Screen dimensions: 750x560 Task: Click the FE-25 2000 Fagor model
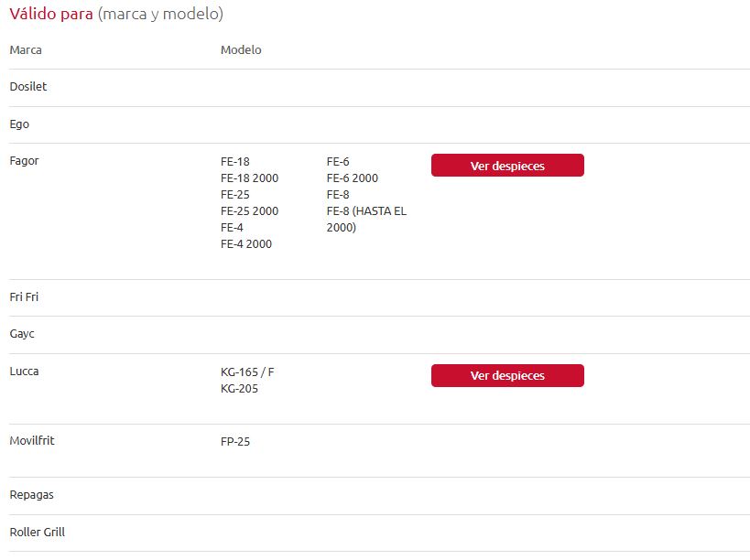pos(249,211)
